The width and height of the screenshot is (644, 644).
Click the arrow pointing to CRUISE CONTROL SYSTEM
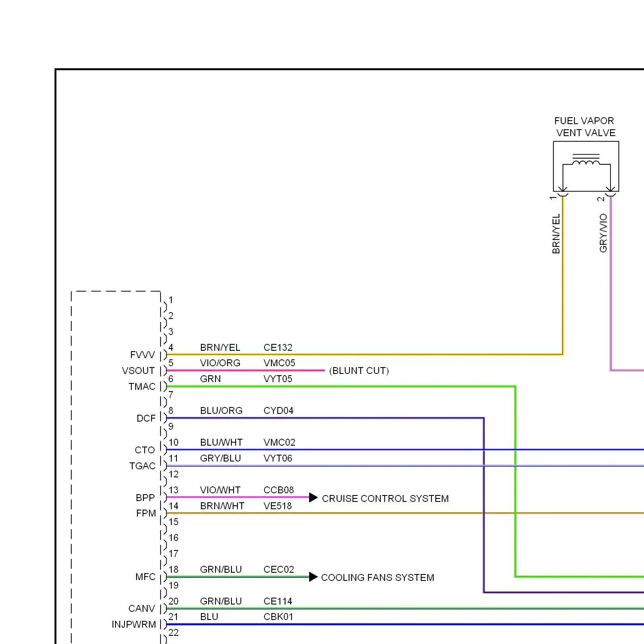pos(313,498)
